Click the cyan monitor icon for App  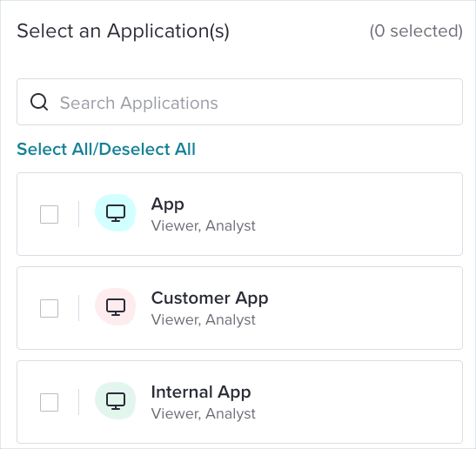click(x=116, y=213)
